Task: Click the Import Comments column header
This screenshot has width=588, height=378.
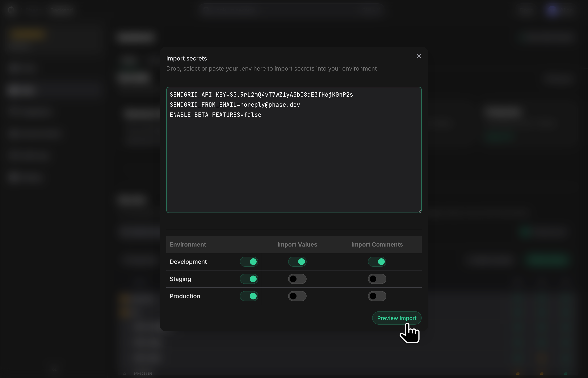Action: tap(377, 244)
